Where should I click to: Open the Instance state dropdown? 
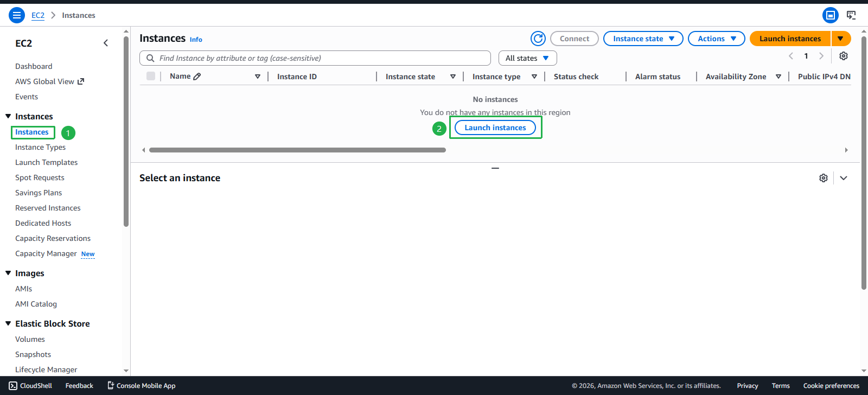(x=643, y=39)
